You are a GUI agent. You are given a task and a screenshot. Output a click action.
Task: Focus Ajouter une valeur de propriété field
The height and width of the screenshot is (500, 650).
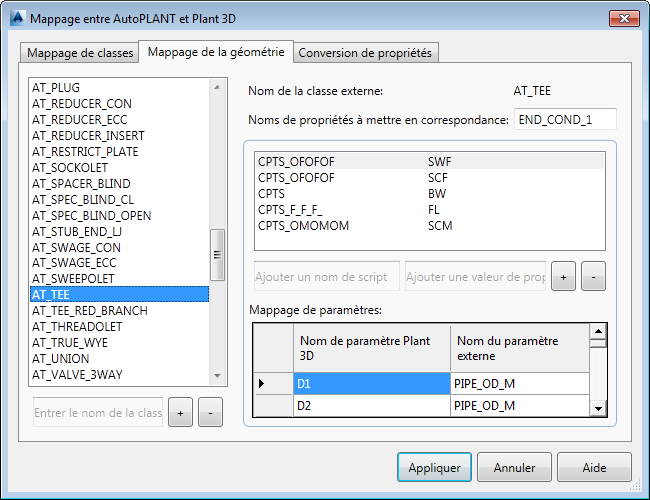[x=475, y=276]
